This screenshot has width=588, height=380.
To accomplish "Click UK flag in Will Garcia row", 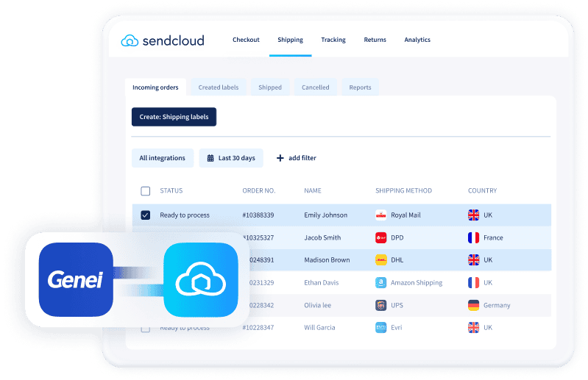I will 473,328.
